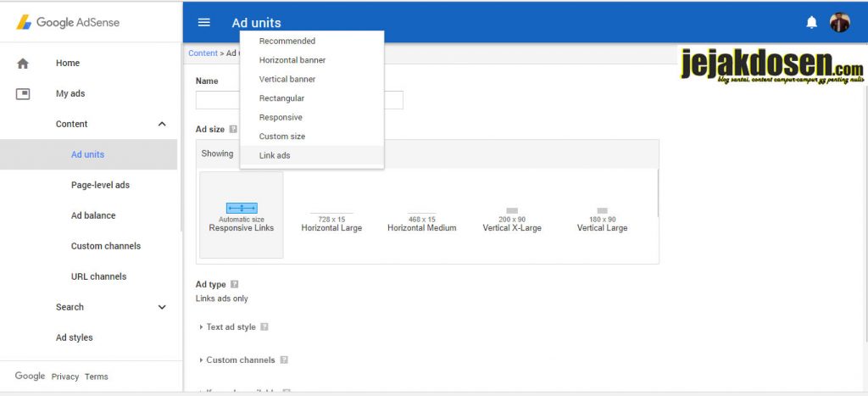The image size is (868, 396).
Task: Choose Horizontal banner from the dropdown
Action: pyautogui.click(x=312, y=60)
